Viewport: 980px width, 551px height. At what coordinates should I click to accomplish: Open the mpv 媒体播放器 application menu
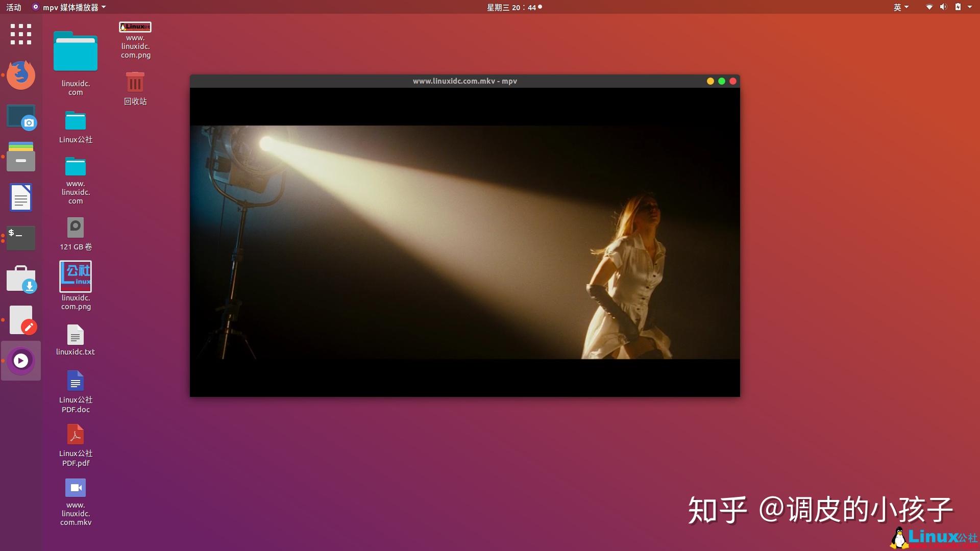click(x=69, y=7)
